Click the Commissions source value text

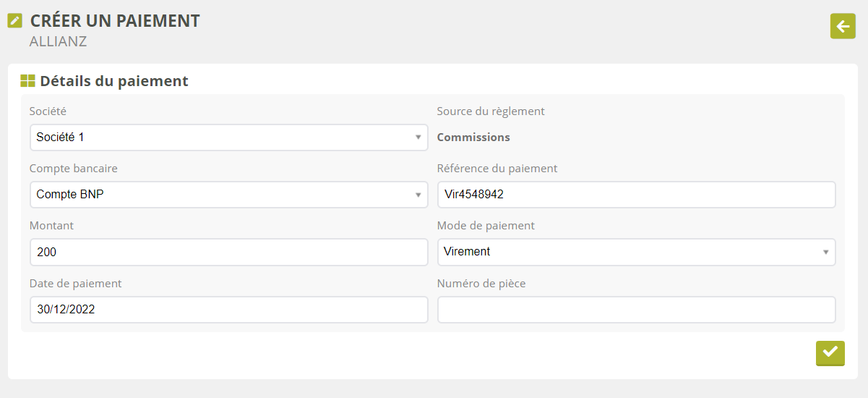click(x=473, y=137)
